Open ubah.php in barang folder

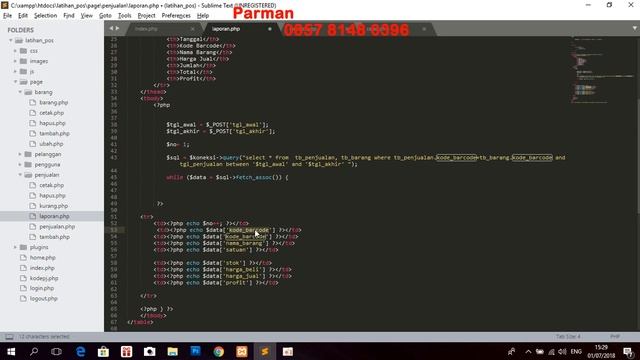pos(51,144)
